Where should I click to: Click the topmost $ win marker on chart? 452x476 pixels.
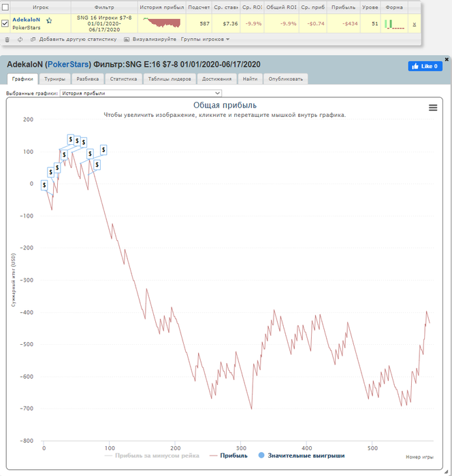click(71, 139)
